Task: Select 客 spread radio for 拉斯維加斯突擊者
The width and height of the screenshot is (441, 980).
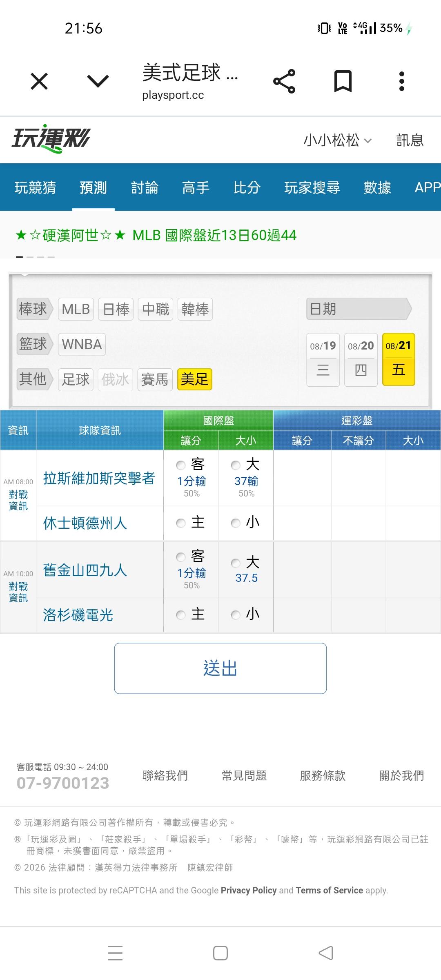Action: click(x=180, y=465)
